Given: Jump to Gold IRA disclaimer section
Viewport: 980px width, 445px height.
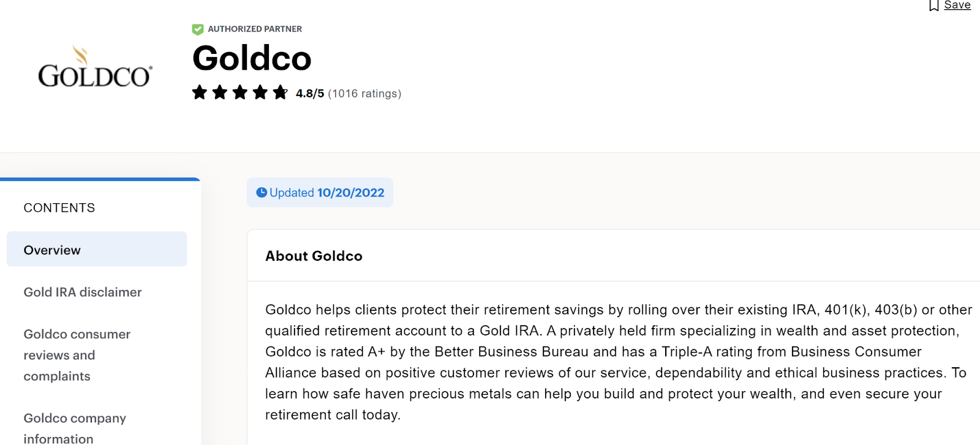Looking at the screenshot, I should click(x=83, y=292).
